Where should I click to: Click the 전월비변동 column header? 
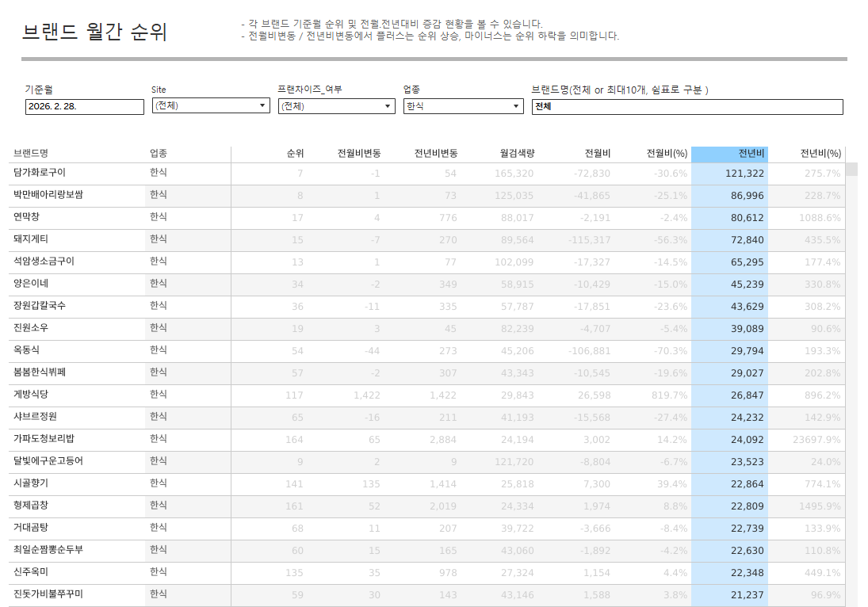click(358, 154)
